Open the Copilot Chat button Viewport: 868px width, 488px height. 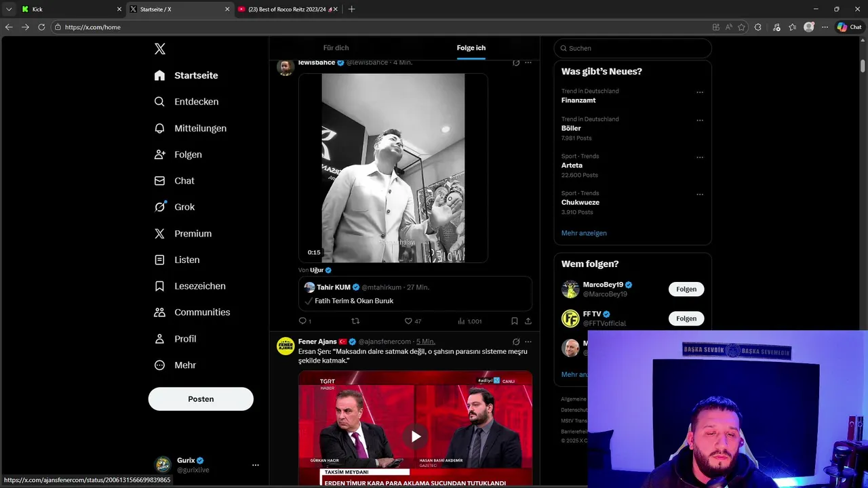850,27
